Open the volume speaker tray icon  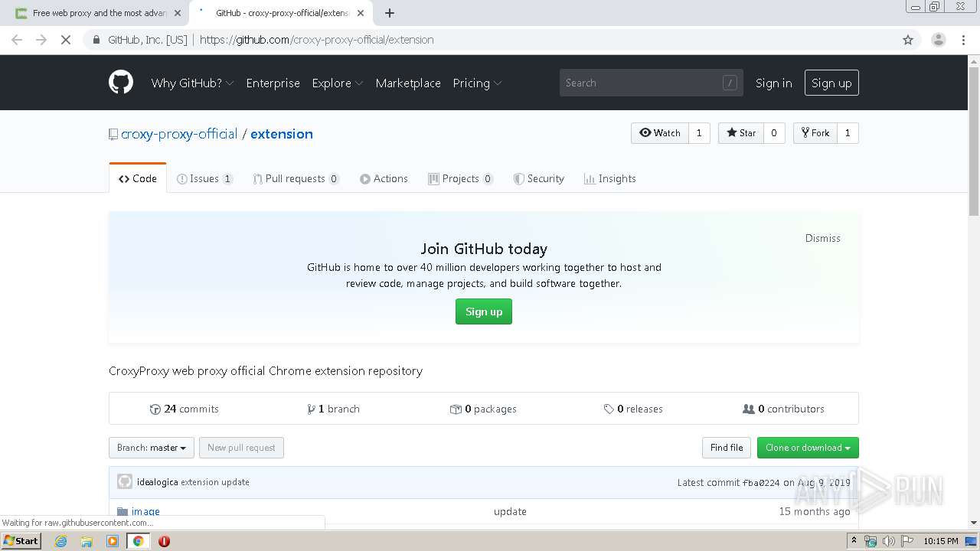click(888, 541)
